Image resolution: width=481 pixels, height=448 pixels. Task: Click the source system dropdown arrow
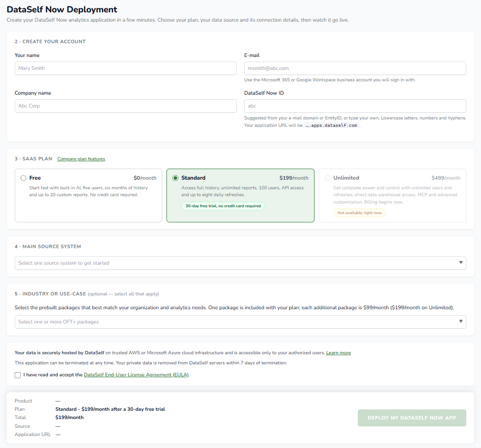coord(460,263)
